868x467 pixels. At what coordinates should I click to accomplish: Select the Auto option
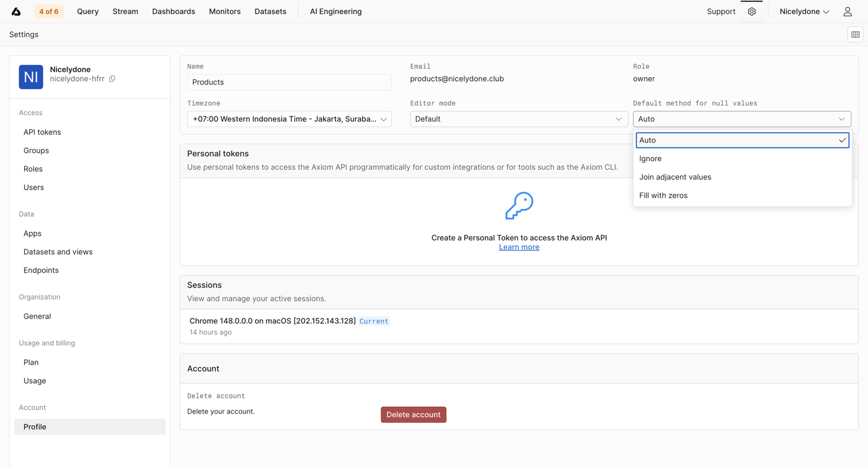(x=742, y=140)
